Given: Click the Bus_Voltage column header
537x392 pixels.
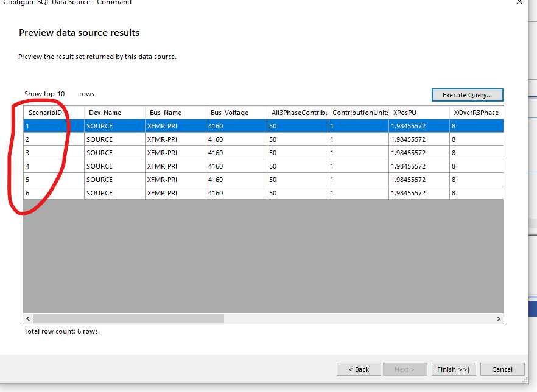Looking at the screenshot, I should click(229, 113).
